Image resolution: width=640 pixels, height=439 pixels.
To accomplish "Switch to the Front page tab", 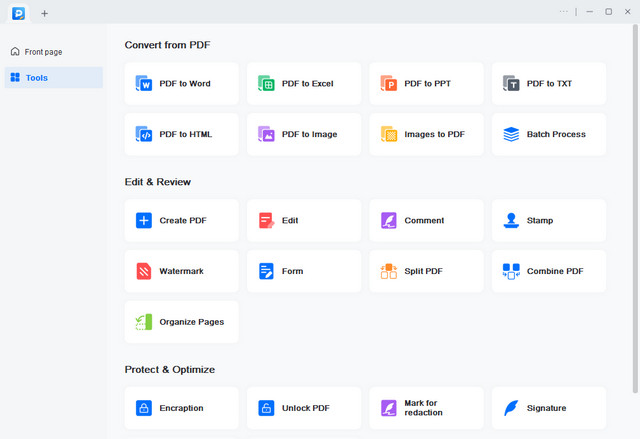I will click(43, 51).
